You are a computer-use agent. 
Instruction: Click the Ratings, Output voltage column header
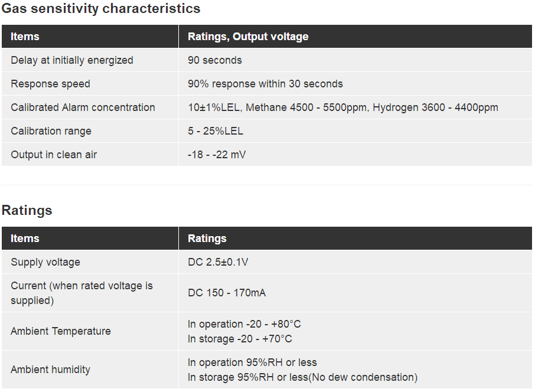248,37
